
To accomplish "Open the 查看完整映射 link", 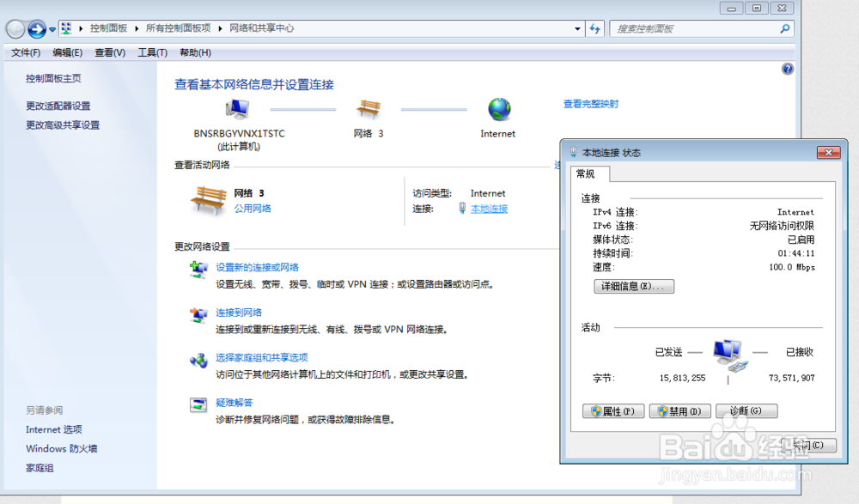I will 588,105.
